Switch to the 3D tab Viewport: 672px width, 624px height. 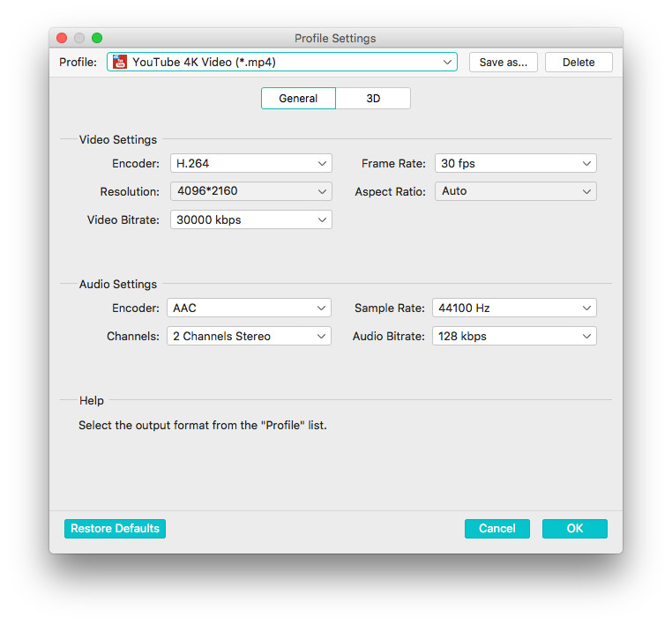(373, 98)
